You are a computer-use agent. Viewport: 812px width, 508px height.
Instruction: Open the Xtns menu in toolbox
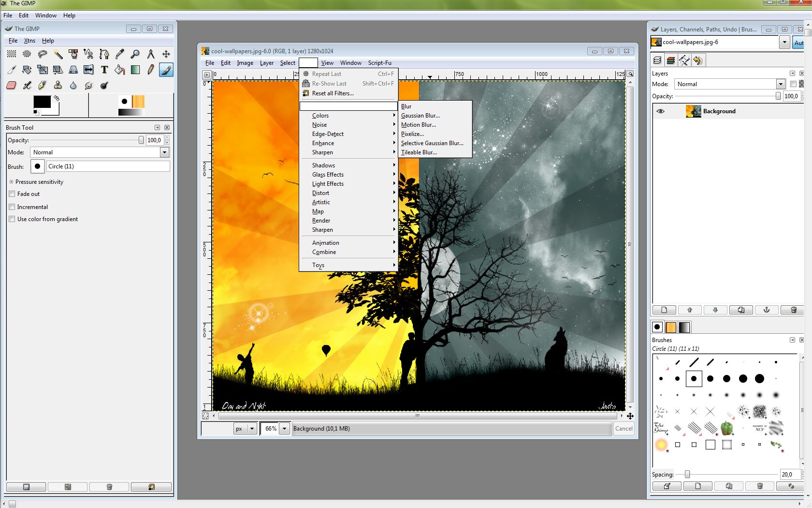[29, 41]
